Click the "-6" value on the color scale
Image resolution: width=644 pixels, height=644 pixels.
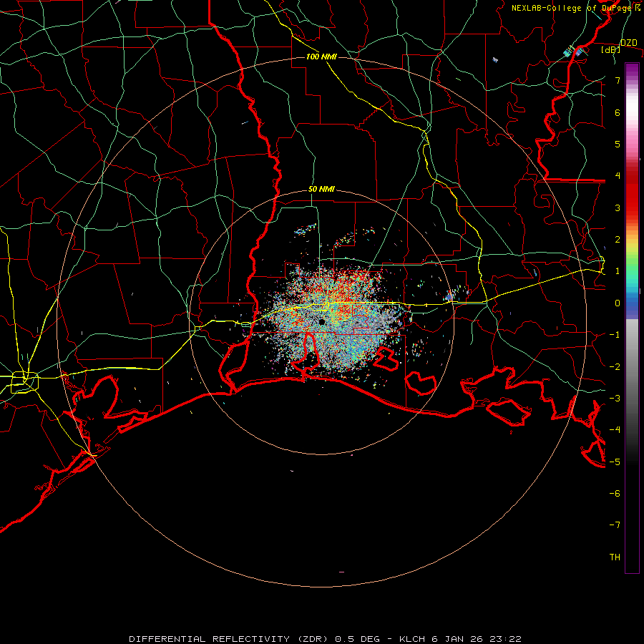(615, 493)
